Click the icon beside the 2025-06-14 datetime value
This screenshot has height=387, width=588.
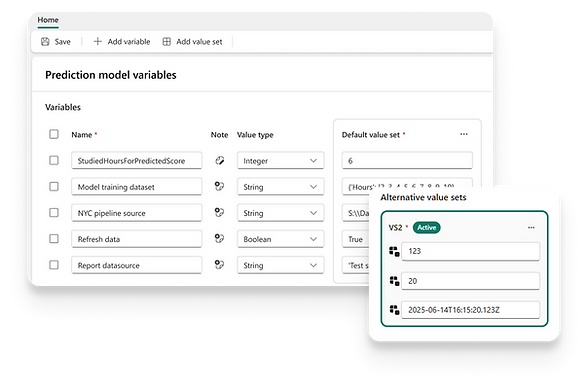coord(394,310)
